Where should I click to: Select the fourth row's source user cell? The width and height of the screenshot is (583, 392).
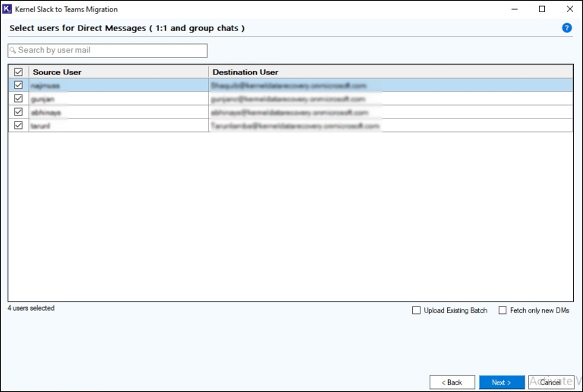(x=118, y=125)
